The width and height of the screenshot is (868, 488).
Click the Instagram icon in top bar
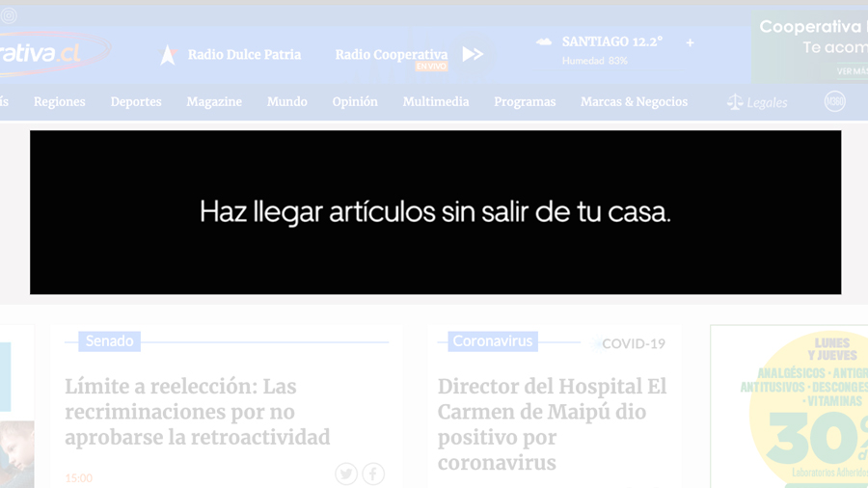point(9,15)
